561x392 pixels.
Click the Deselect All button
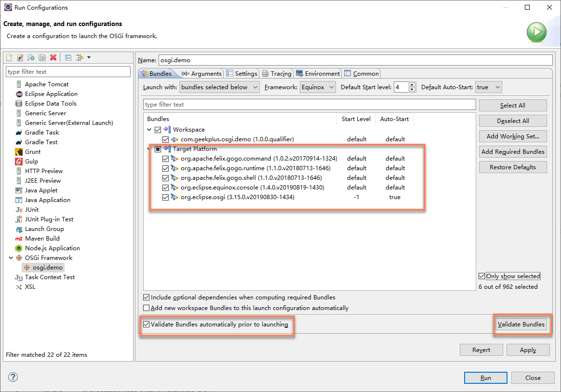(x=513, y=121)
